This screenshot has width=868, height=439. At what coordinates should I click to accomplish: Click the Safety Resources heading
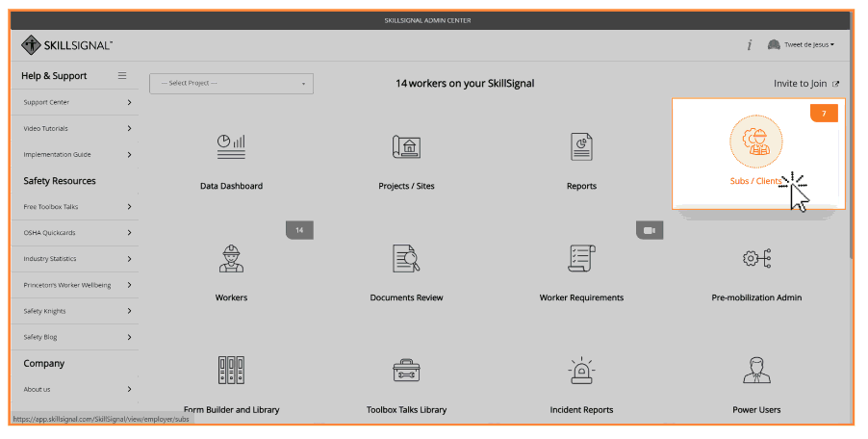point(60,181)
